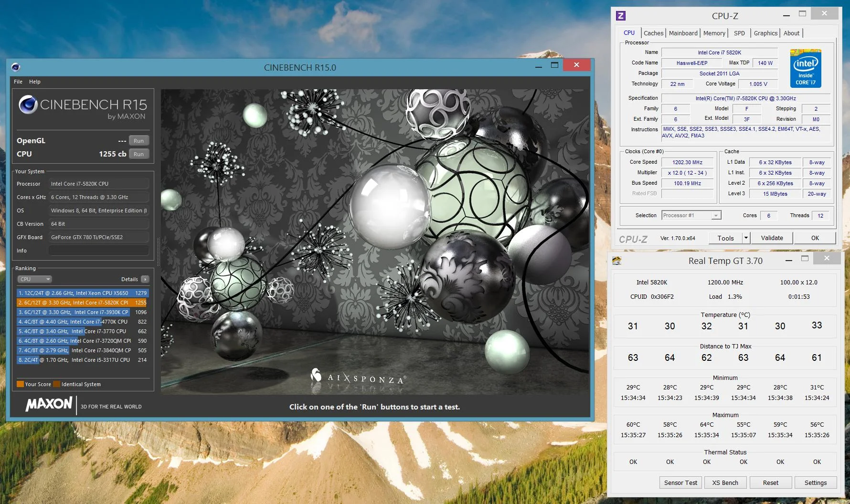850x504 pixels.
Task: Click Reset in Real Temp
Action: pos(770,483)
